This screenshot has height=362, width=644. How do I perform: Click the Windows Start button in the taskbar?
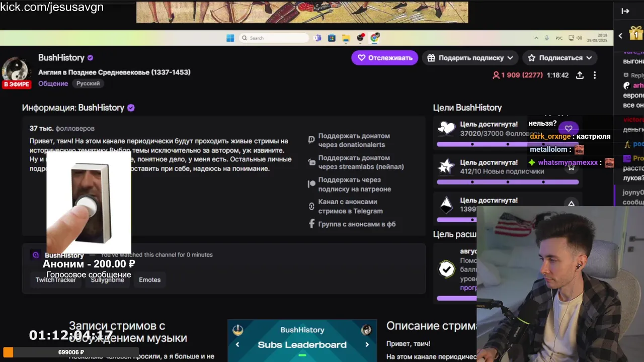point(230,38)
